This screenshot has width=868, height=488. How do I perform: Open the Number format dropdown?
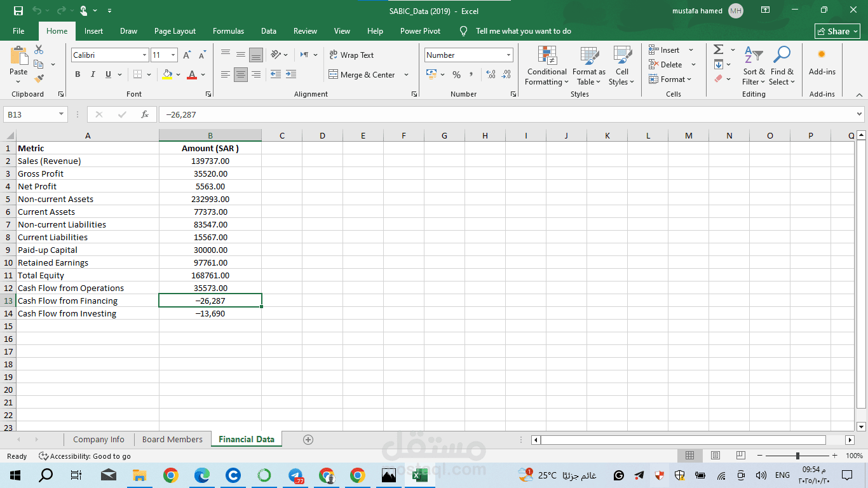(508, 55)
